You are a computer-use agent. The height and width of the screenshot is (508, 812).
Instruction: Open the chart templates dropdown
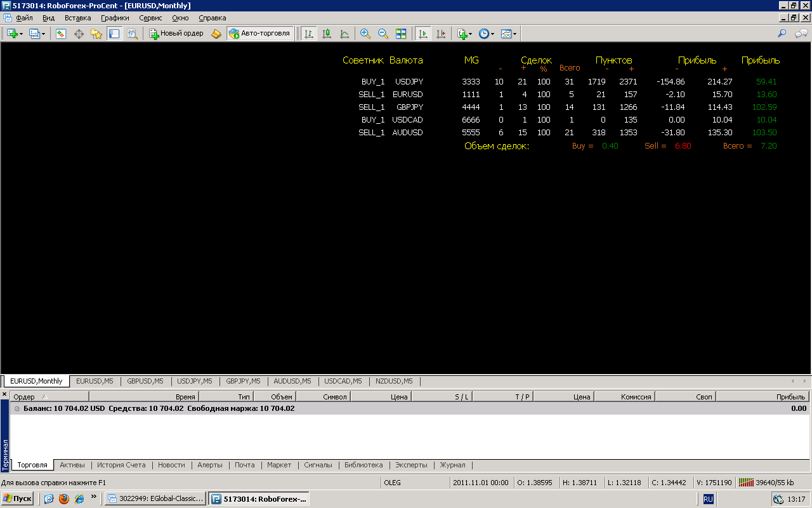coord(508,34)
